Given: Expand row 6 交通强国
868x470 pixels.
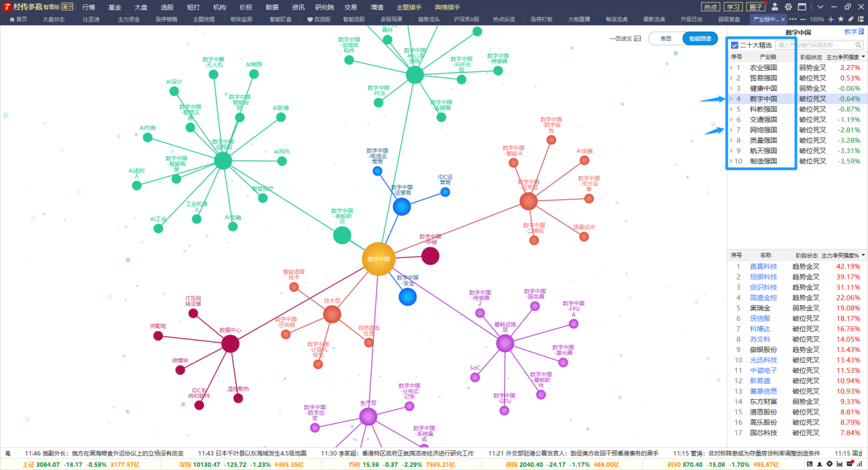Looking at the screenshot, I should coord(732,119).
